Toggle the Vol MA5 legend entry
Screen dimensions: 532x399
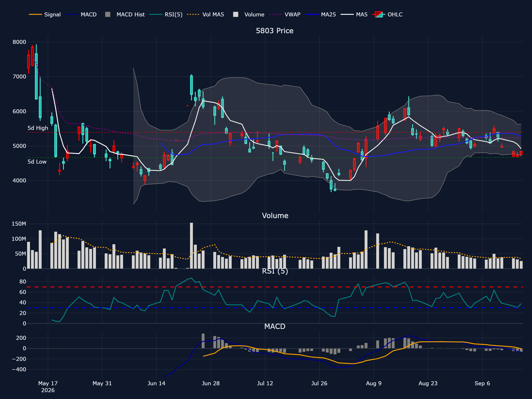206,14
